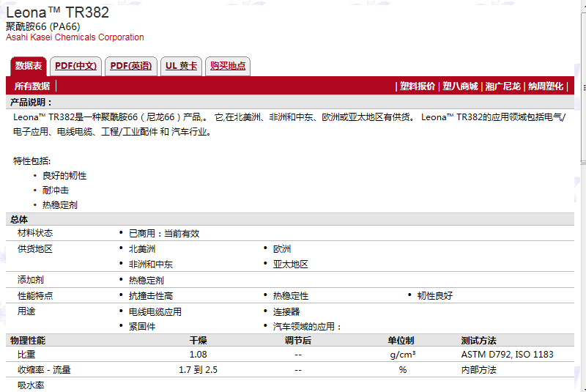
Task: Click the 单位制 column header
Action: (401, 341)
